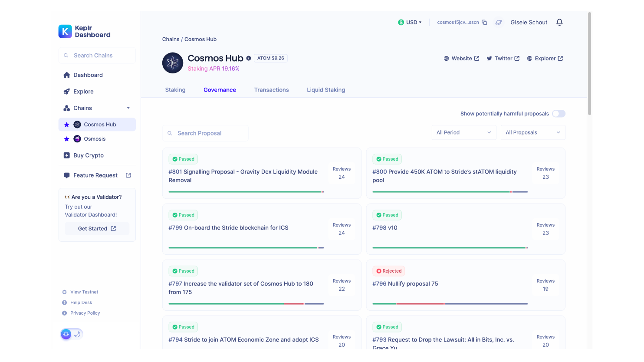Copy the cosmos wallet address
The width and height of the screenshot is (644, 362).
tap(484, 22)
